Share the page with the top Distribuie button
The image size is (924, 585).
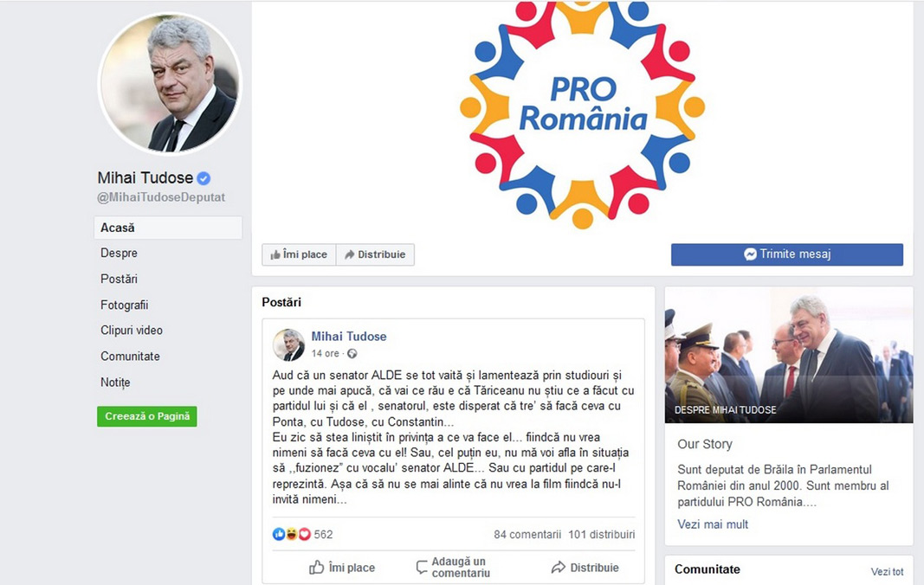pyautogui.click(x=375, y=254)
